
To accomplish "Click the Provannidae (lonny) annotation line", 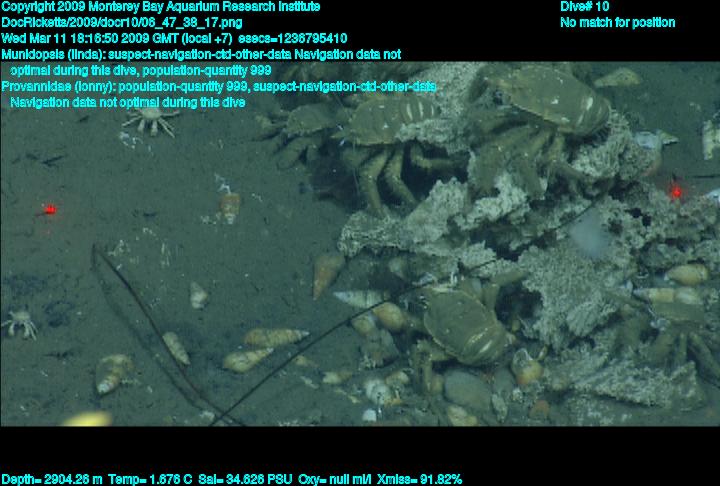I will tap(218, 86).
